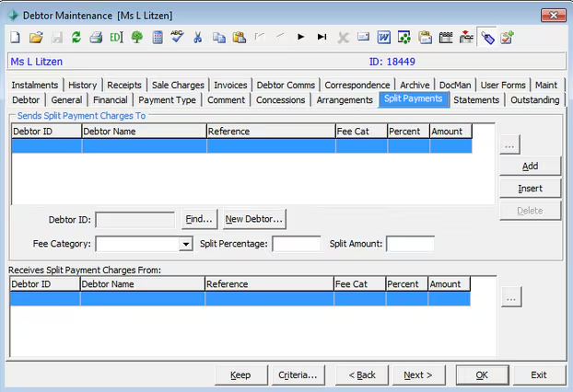
Task: Click the Print icon in toolbar
Action: 96,38
